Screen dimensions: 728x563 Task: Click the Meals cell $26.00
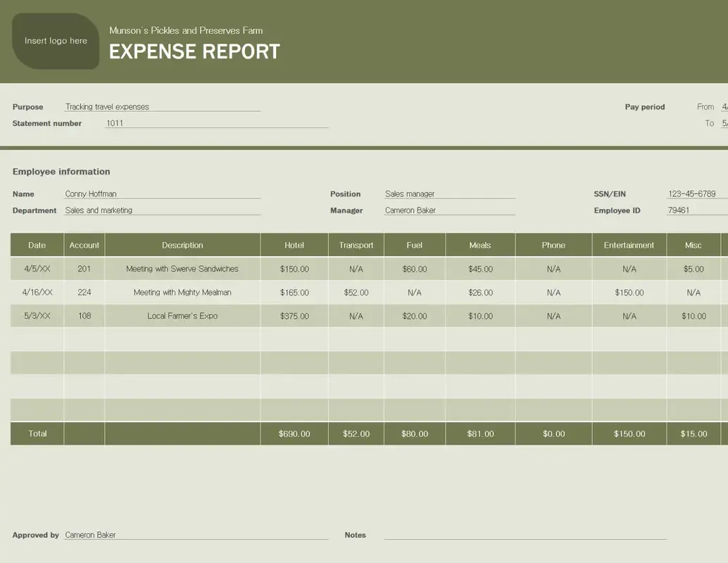480,292
